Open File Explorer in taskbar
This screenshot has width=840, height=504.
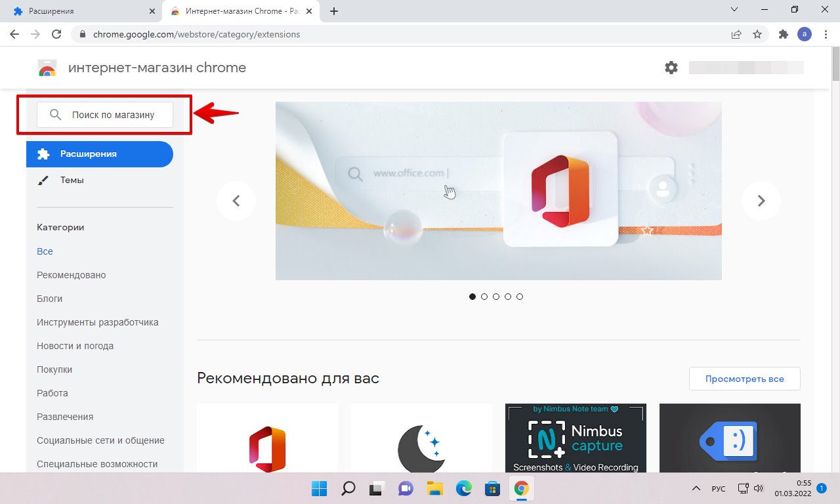[434, 488]
